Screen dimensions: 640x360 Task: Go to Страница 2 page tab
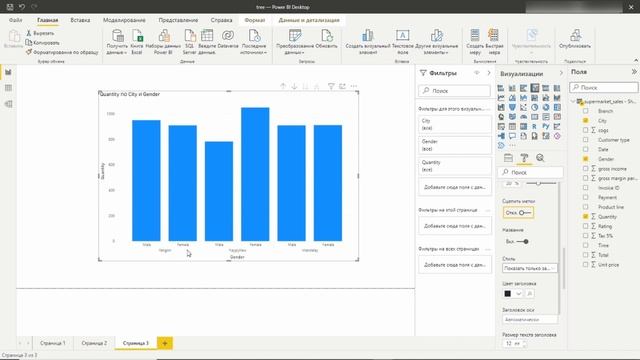tap(94, 343)
